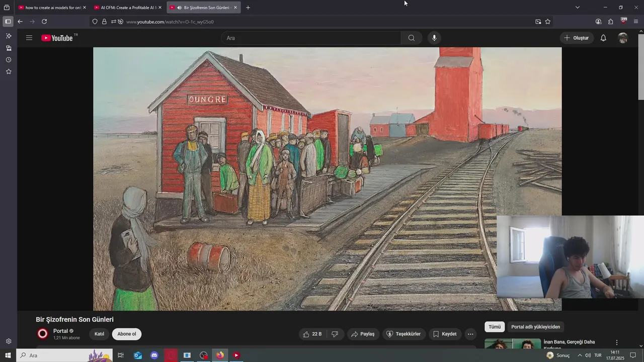
Task: Mute the playing tab's speaker icon
Action: click(x=180, y=8)
